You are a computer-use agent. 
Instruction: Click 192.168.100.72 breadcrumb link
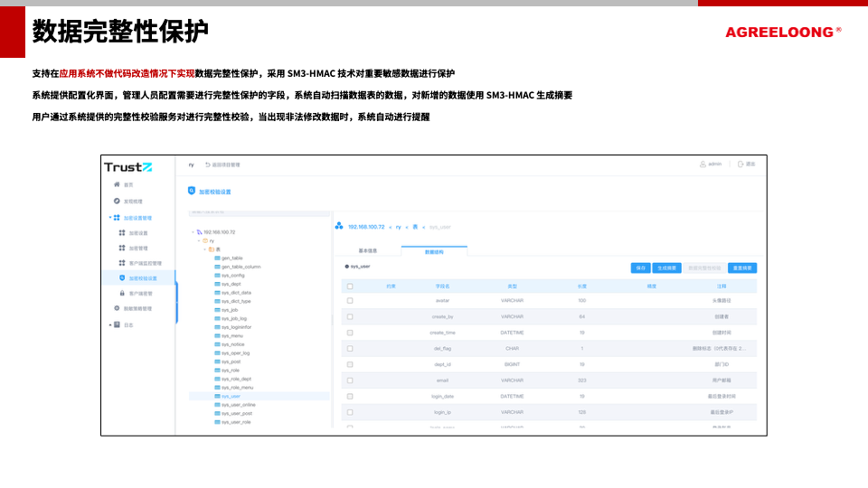coord(366,227)
